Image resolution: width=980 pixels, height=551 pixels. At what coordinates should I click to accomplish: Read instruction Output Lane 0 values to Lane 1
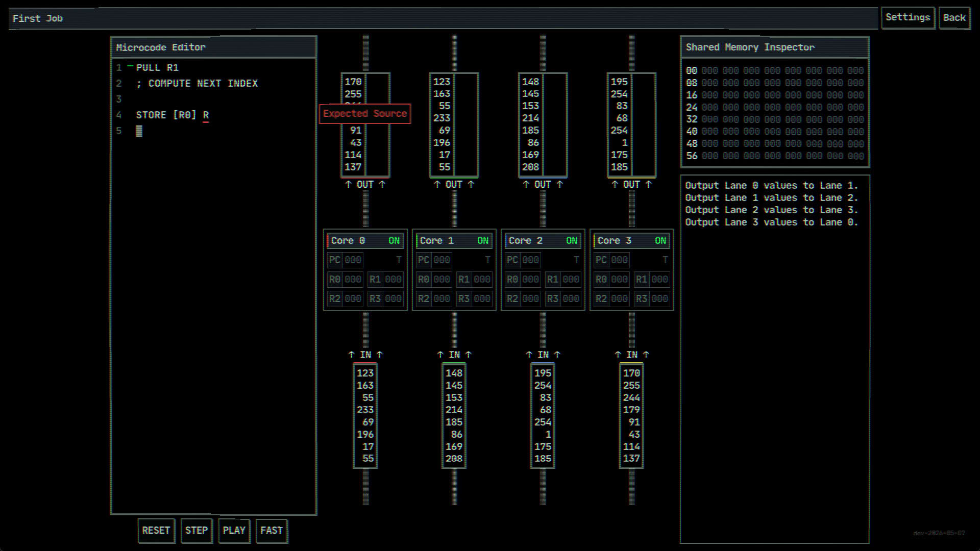[771, 186]
